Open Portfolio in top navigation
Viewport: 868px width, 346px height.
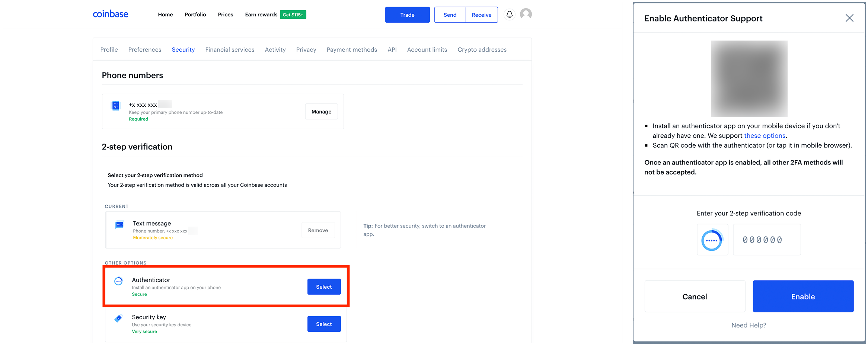coord(195,15)
